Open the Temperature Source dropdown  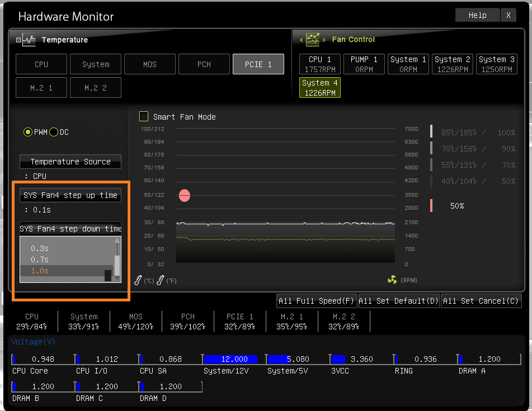click(x=70, y=162)
